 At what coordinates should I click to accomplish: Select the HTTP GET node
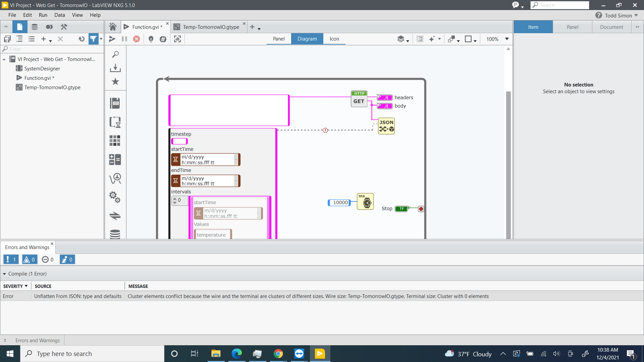[x=359, y=99]
